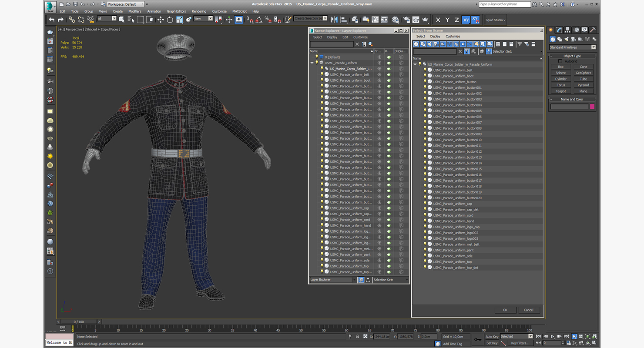Select the Bind to Space Warp tool
This screenshot has height=348, width=644.
91,20
